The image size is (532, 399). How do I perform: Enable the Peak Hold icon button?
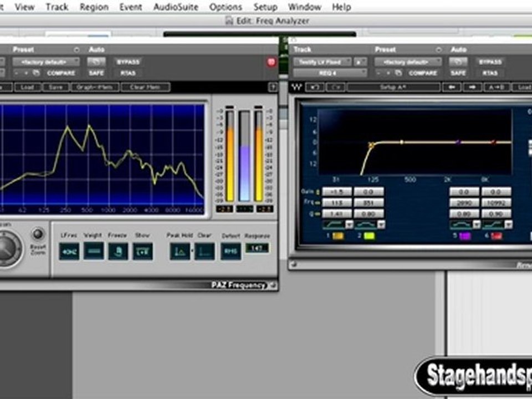(x=180, y=252)
